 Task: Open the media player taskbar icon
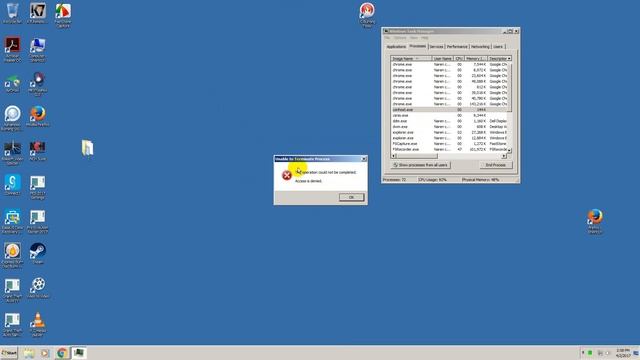pos(45,353)
